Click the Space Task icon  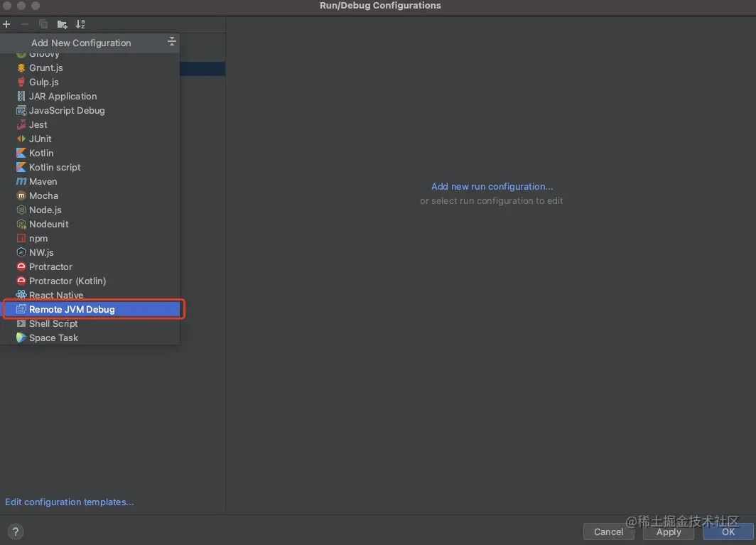pos(21,338)
